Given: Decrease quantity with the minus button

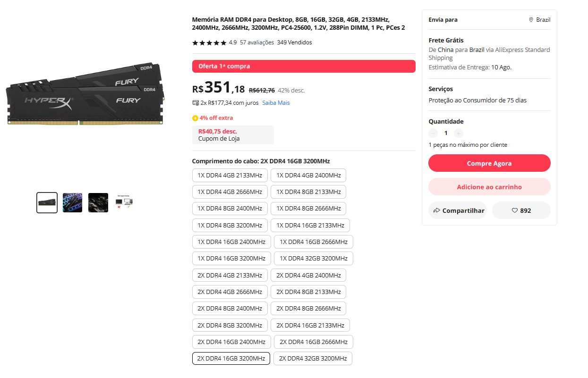Looking at the screenshot, I should pos(433,133).
